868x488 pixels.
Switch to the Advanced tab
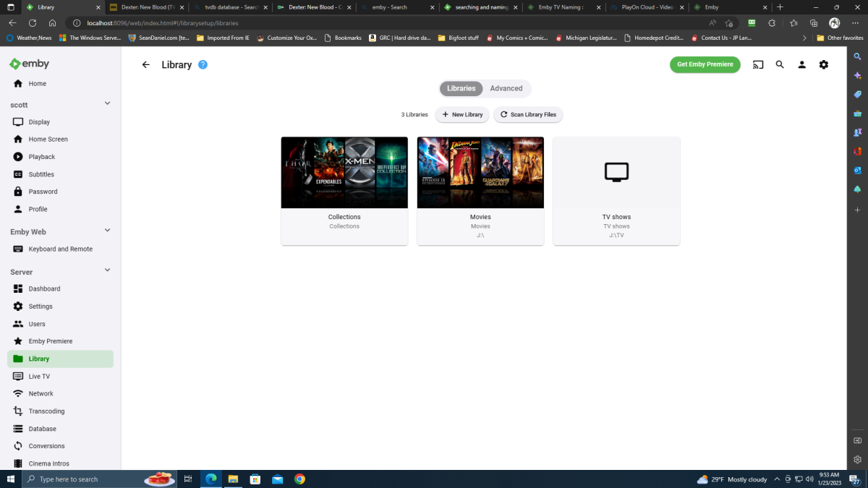[x=506, y=88]
